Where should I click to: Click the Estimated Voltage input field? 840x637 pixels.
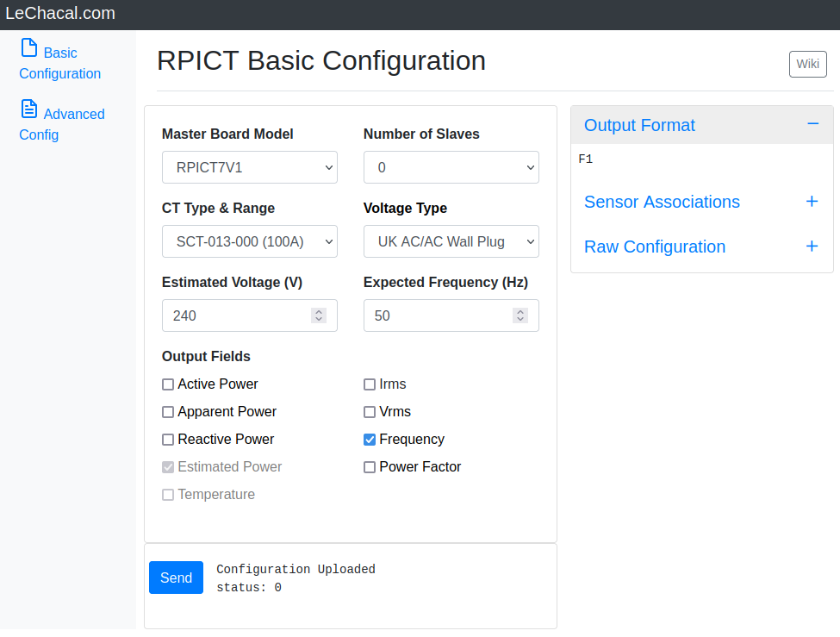250,315
